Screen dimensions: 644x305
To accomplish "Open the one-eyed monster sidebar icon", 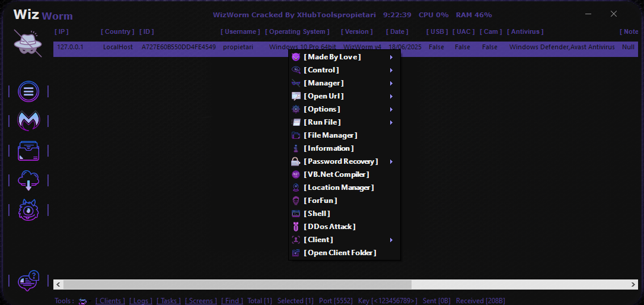I will click(x=28, y=210).
